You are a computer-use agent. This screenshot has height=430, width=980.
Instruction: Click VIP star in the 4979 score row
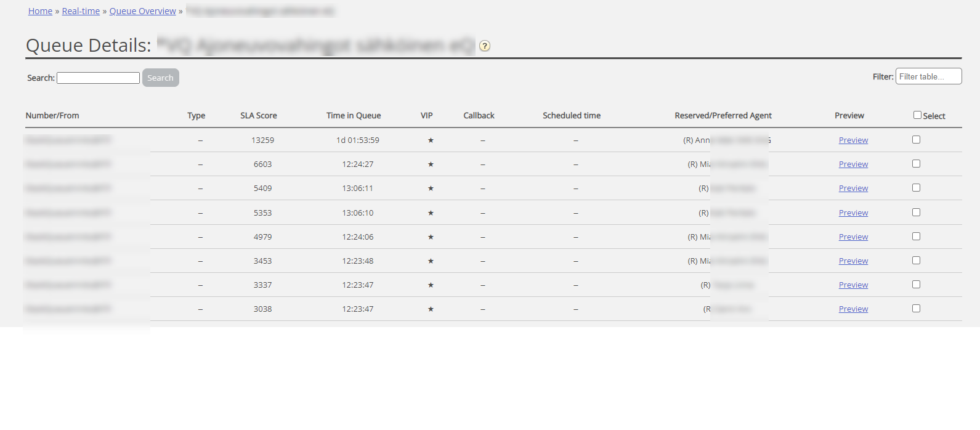tap(431, 237)
